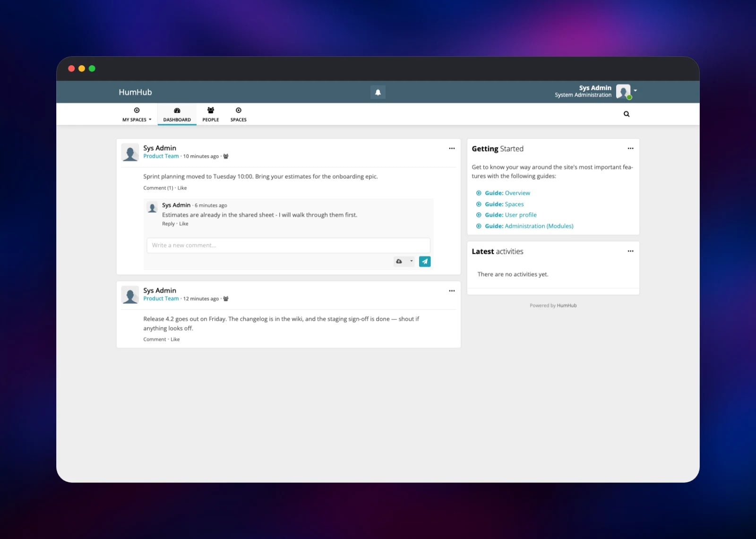
Task: Reply to the estimates comment
Action: 168,224
